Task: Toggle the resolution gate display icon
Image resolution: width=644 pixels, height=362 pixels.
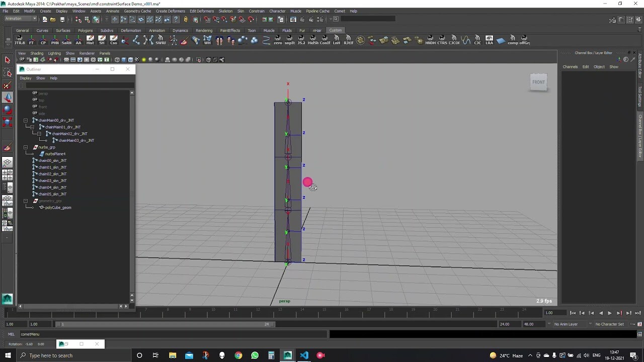Action: click(x=80, y=59)
